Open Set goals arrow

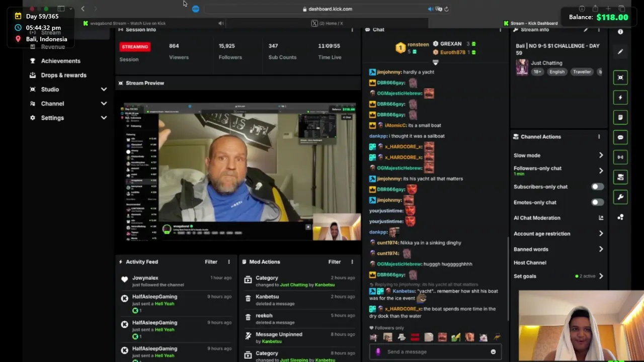[601, 276]
